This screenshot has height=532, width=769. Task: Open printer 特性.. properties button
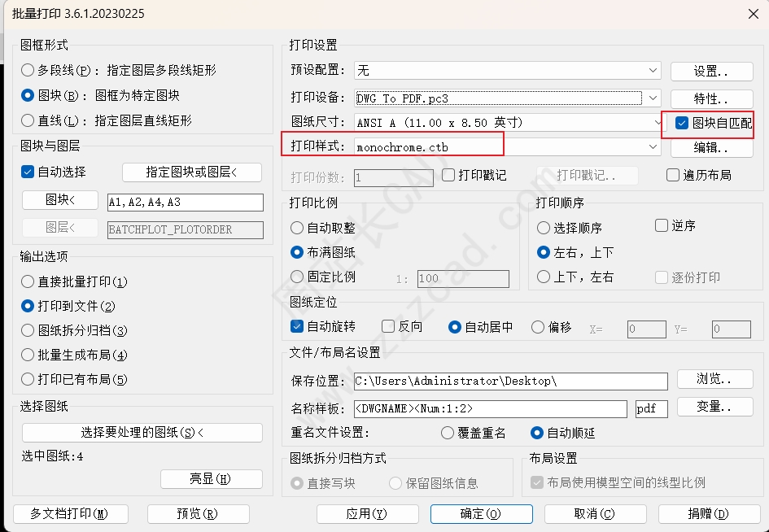710,98
